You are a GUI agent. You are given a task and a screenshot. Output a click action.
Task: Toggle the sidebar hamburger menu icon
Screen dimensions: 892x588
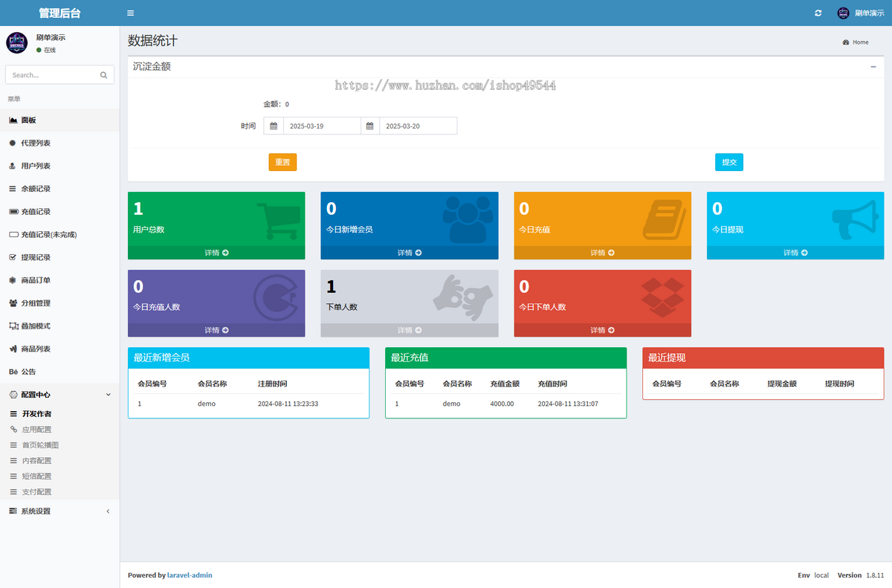pyautogui.click(x=131, y=13)
